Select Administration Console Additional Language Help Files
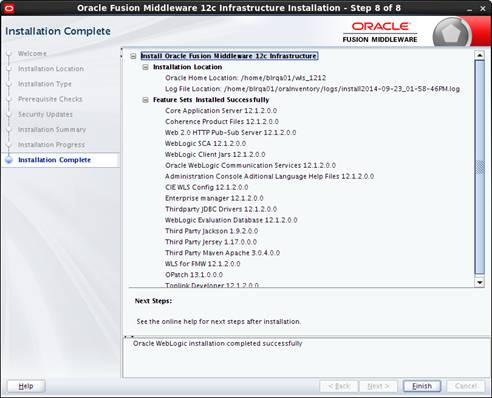The height and width of the screenshot is (398, 492). pos(269,176)
